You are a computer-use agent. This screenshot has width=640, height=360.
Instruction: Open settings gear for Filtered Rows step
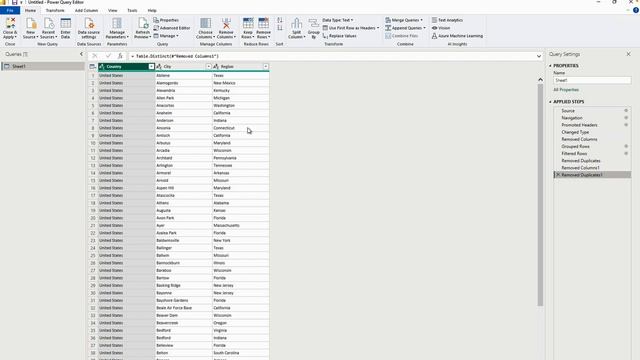626,153
